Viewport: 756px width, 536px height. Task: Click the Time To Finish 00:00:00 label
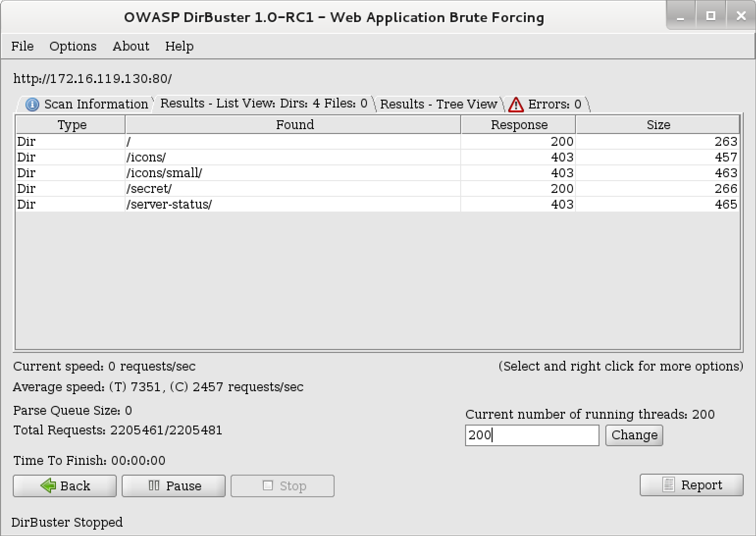click(x=89, y=460)
